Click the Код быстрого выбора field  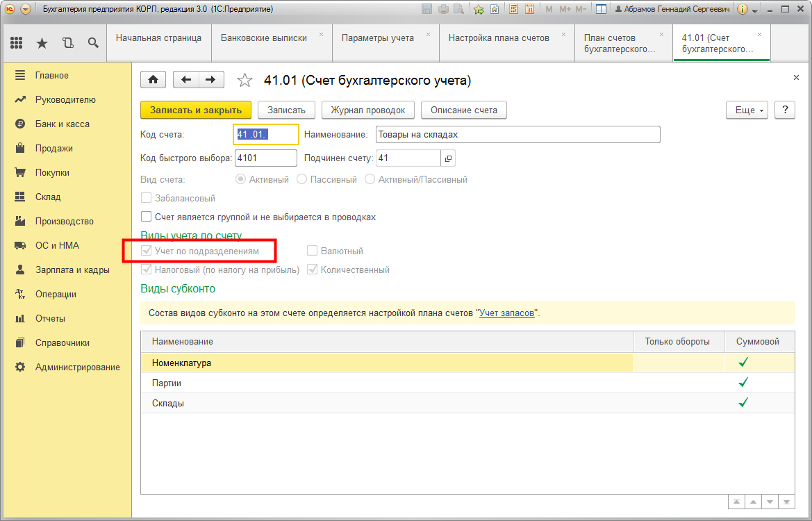266,158
